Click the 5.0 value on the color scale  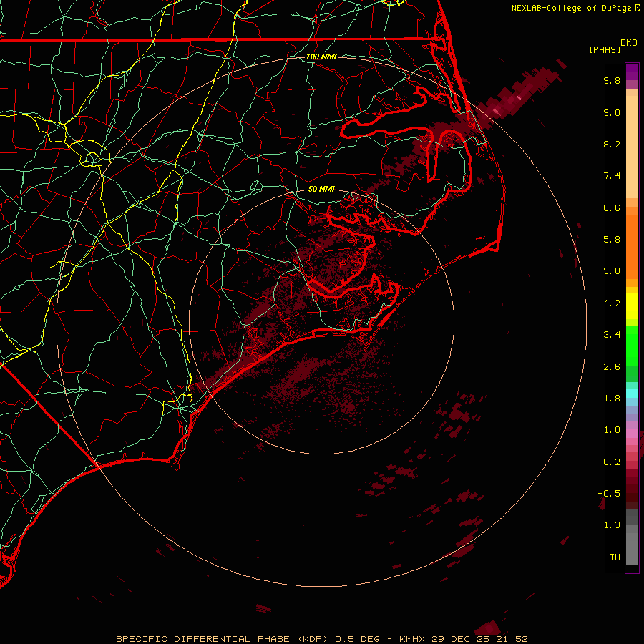(x=612, y=271)
